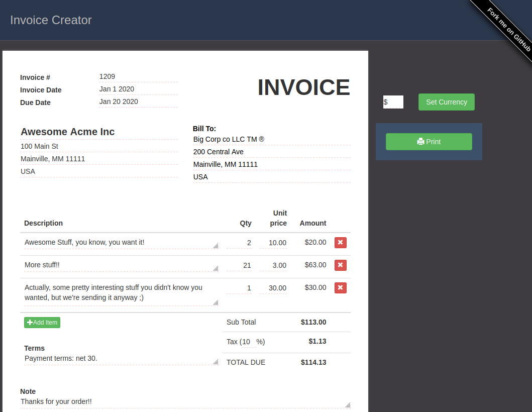Edit the invoice date Jan 1 2020
Viewport: 532px width, 412px height.
[x=139, y=89]
